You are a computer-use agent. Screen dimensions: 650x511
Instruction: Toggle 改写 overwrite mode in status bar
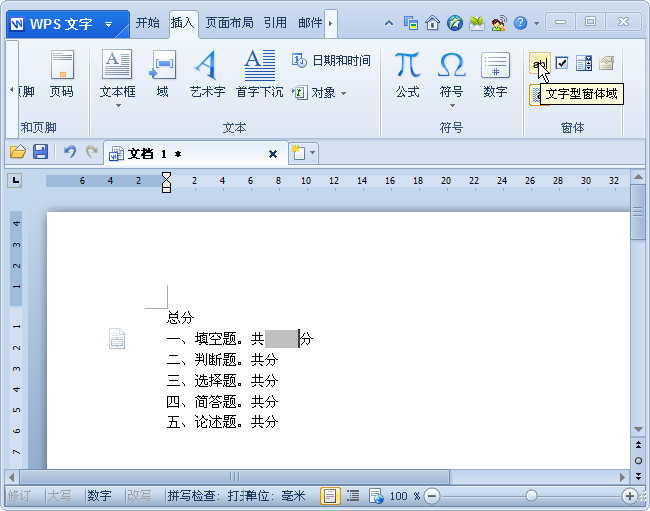coord(139,496)
